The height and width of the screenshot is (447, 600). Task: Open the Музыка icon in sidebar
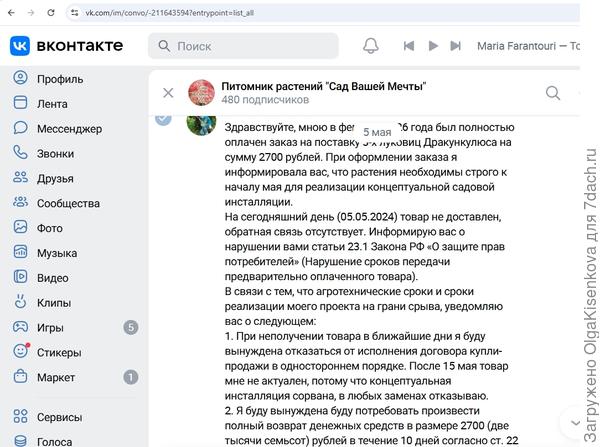click(x=20, y=252)
